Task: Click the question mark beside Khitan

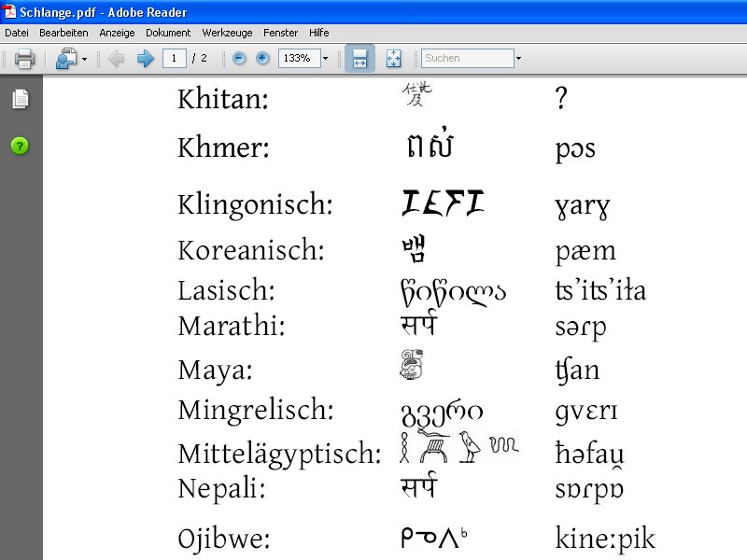Action: click(x=561, y=98)
